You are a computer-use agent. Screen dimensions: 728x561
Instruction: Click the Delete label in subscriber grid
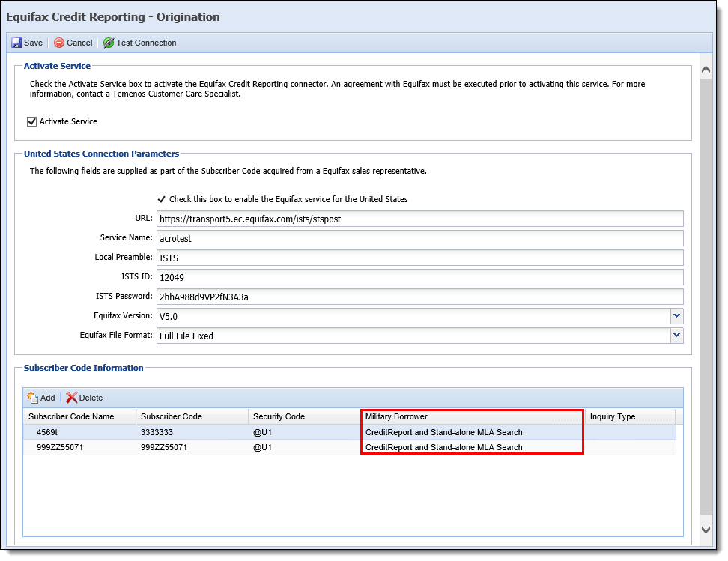coord(91,398)
